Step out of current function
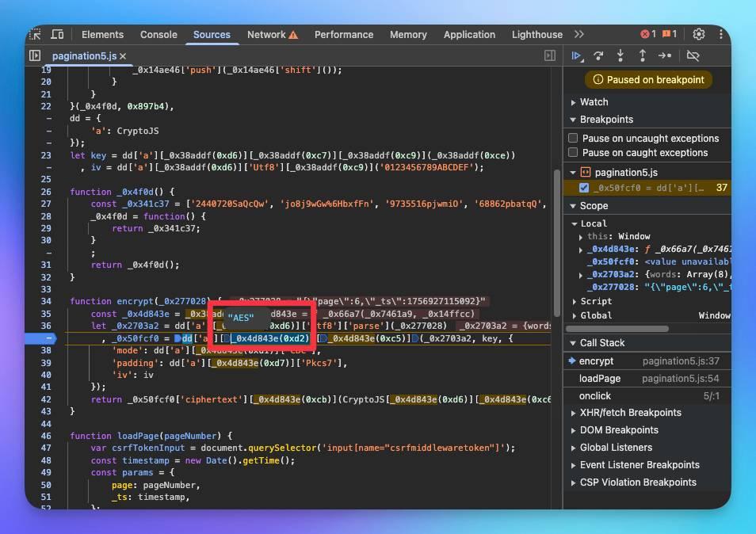Image resolution: width=756 pixels, height=534 pixels. click(x=643, y=56)
